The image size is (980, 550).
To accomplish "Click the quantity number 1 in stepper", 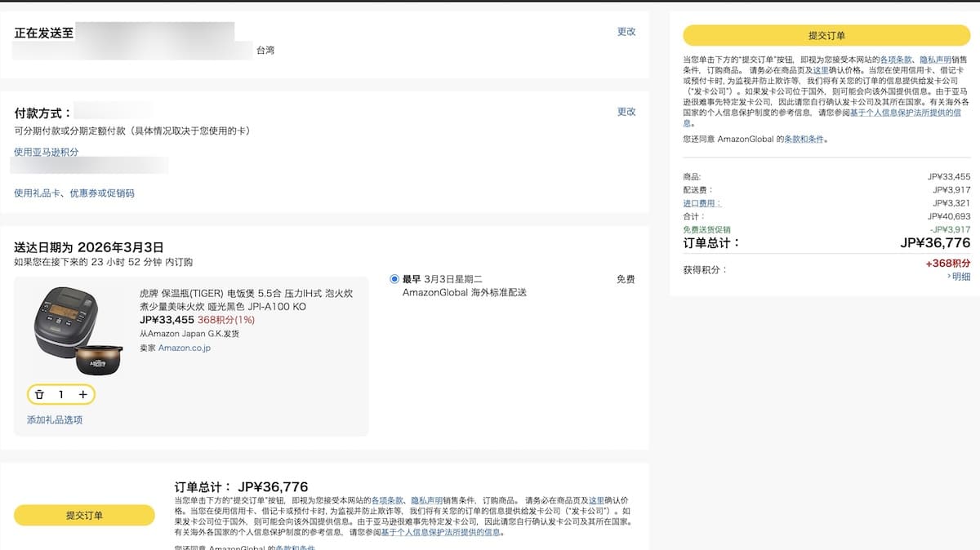I will coord(61,395).
